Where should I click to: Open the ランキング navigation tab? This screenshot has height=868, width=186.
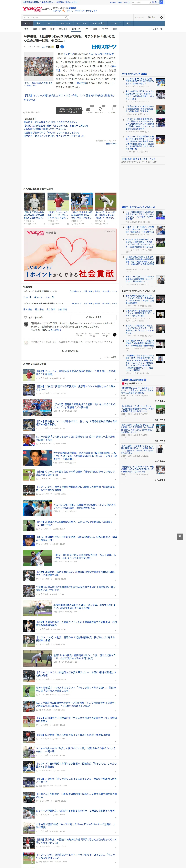pyautogui.click(x=115, y=24)
